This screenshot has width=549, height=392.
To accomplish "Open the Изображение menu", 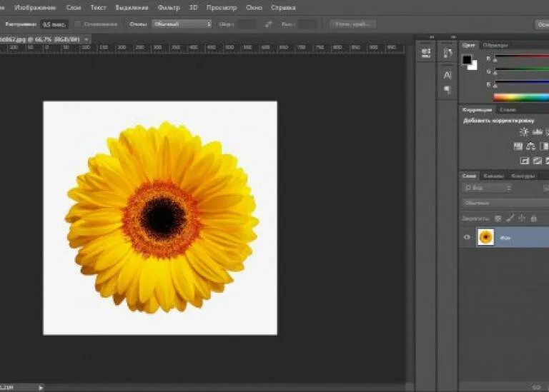I will tap(35, 7).
